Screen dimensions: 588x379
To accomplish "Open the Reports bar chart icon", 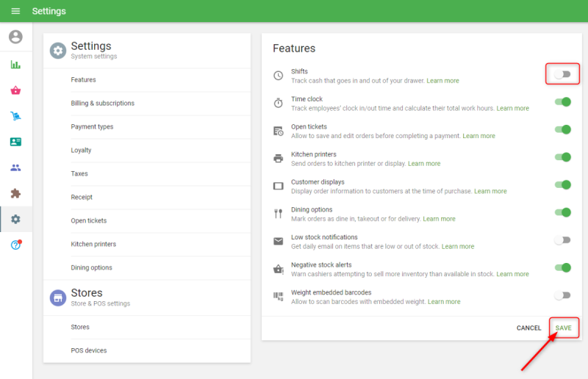I will click(15, 65).
